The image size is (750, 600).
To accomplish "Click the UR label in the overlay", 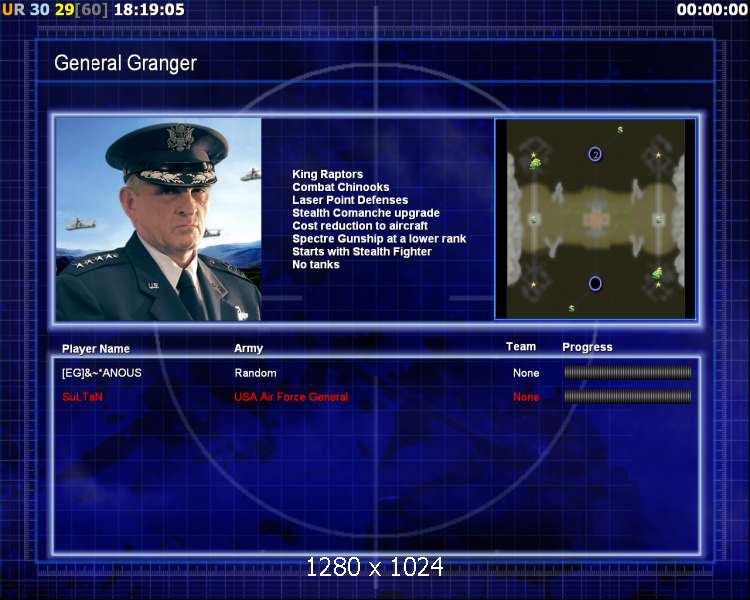I will tap(13, 9).
